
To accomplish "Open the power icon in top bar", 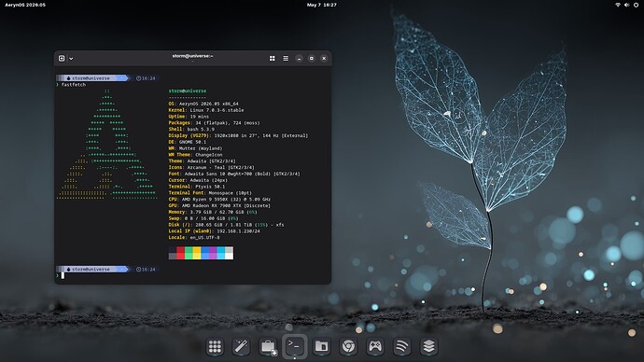I will click(636, 5).
